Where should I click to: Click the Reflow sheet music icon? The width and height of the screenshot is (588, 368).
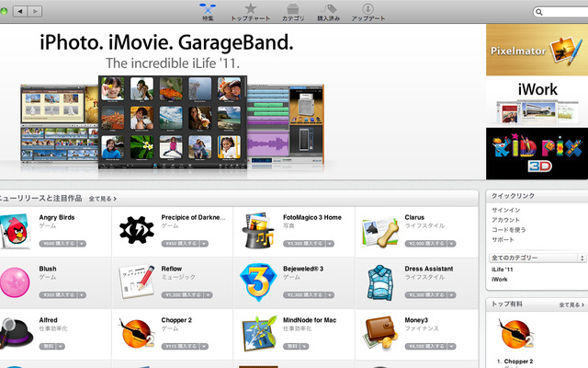[x=137, y=282]
